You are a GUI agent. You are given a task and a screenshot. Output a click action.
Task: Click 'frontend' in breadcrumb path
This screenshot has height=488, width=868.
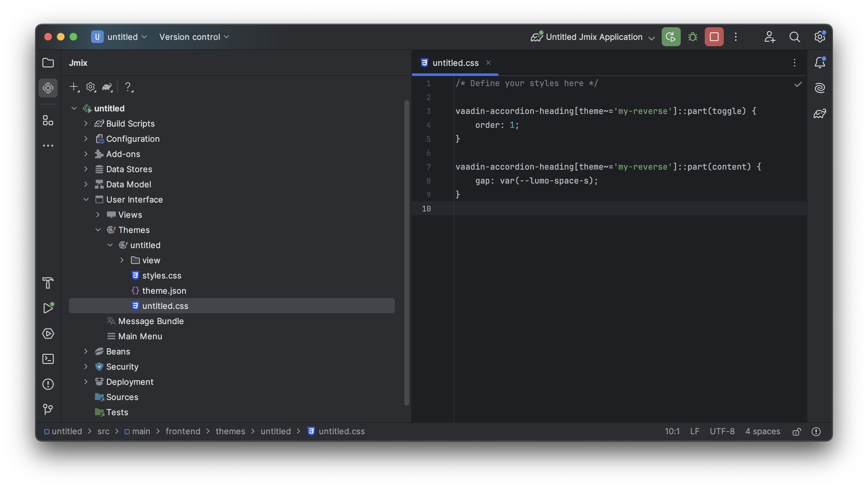183,431
